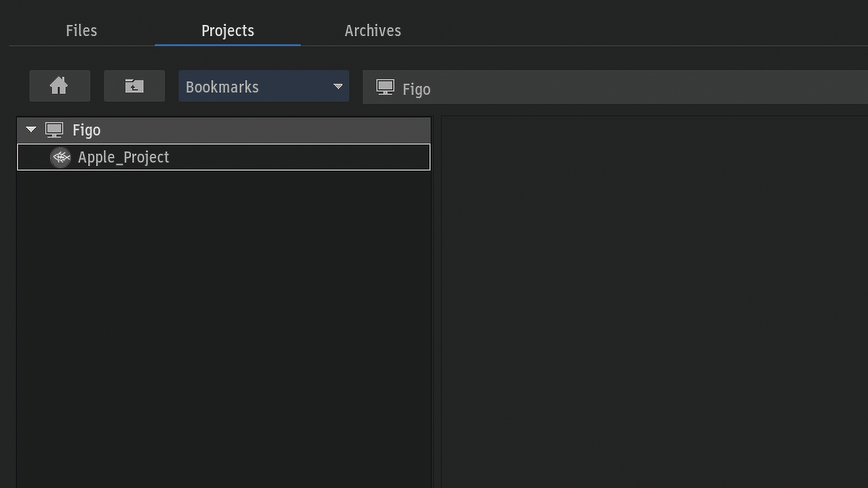This screenshot has height=488, width=868.
Task: Click the Home icon button
Action: pos(59,86)
